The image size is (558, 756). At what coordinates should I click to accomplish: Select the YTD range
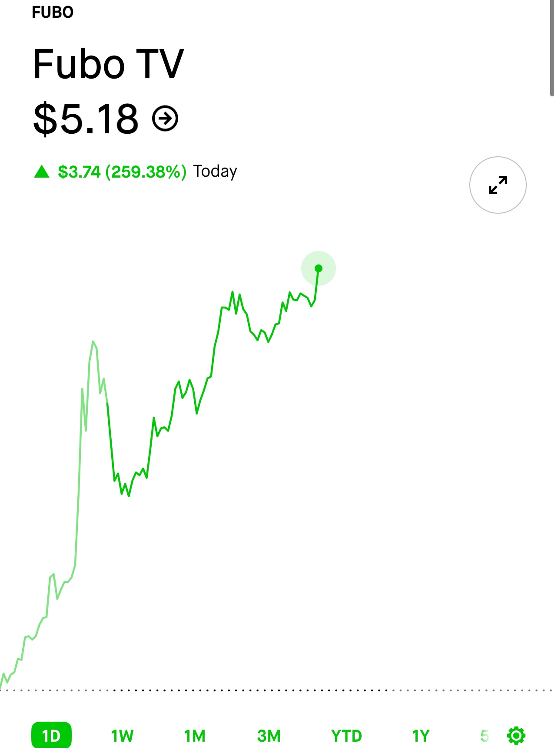[x=346, y=736]
